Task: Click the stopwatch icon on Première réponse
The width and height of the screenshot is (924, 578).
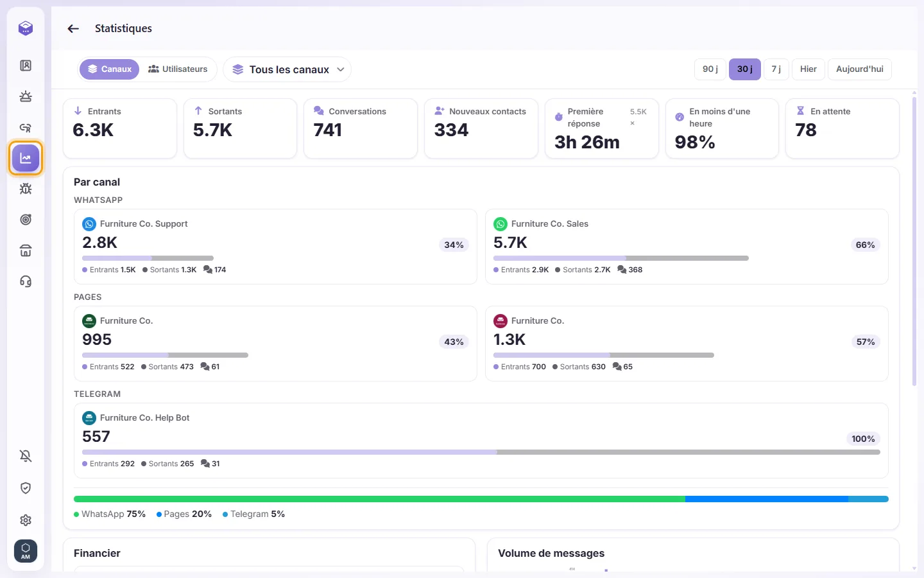Action: (558, 117)
